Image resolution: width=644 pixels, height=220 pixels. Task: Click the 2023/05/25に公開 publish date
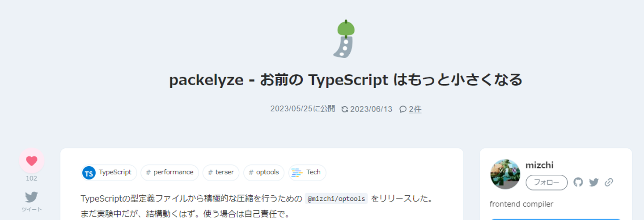(x=302, y=109)
